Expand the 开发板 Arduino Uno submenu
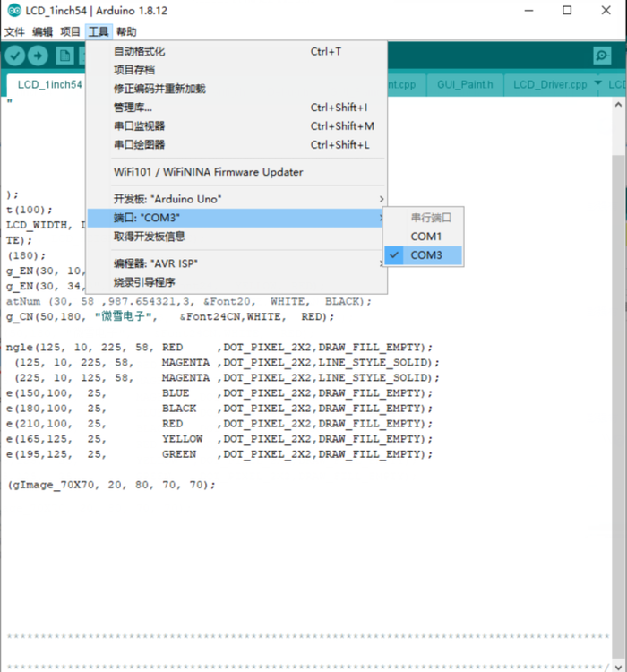Image resolution: width=627 pixels, height=672 pixels. 237,199
